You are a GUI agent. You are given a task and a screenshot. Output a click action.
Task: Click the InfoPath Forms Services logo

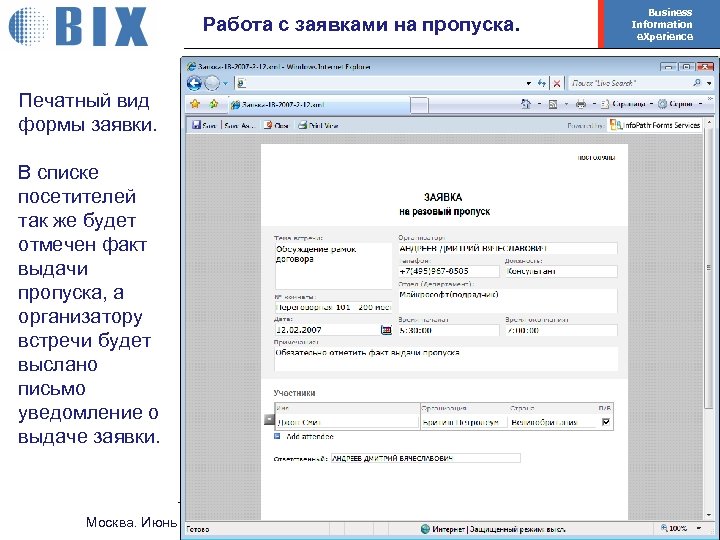[x=655, y=125]
